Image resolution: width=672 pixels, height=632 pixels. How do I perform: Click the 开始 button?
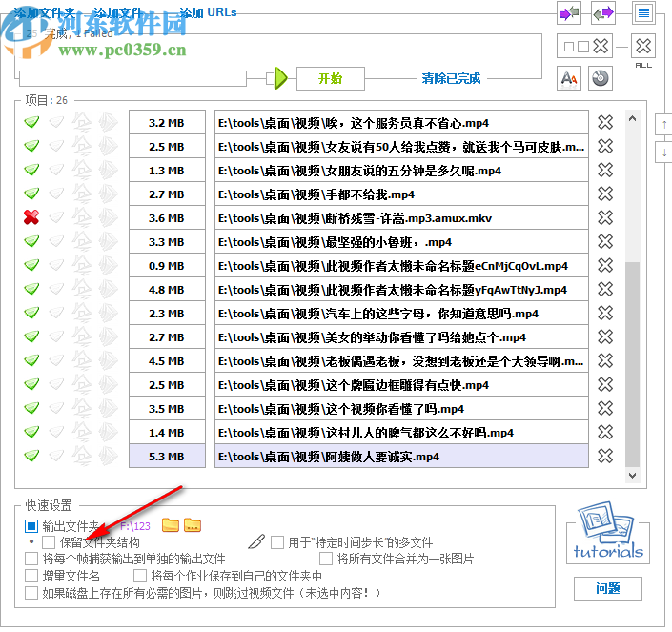click(331, 78)
